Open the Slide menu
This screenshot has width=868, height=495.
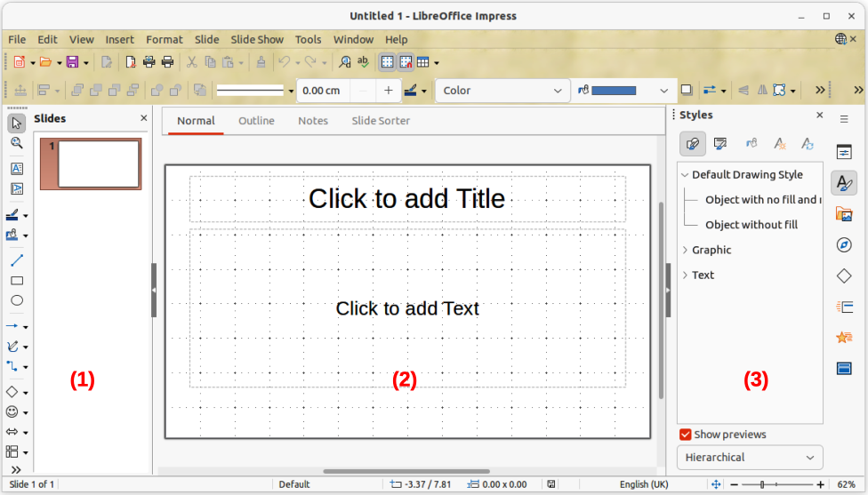point(207,39)
